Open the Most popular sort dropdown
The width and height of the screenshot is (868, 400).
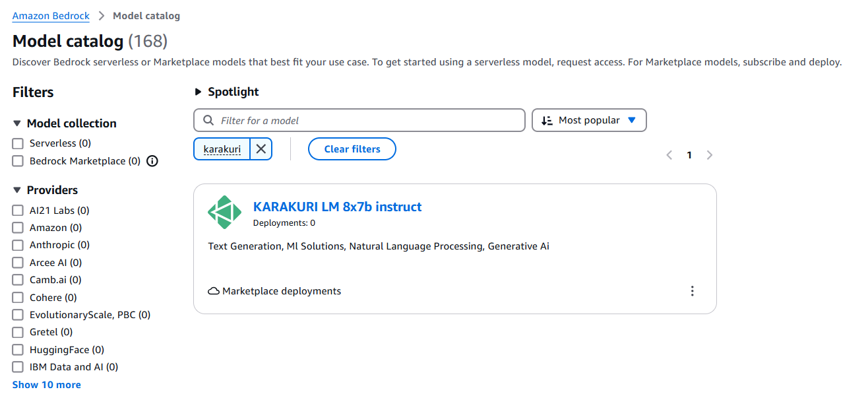(589, 120)
